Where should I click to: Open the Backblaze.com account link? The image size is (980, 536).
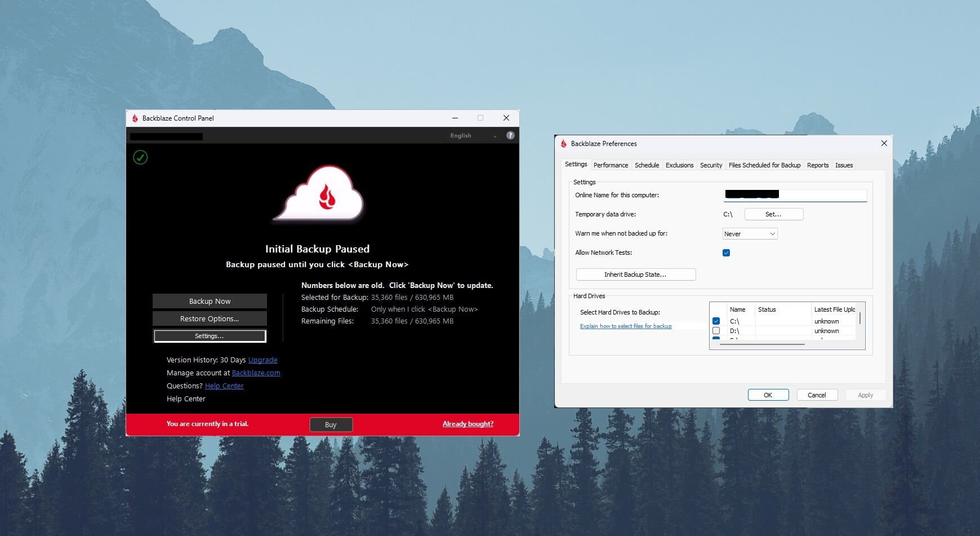[x=256, y=373]
